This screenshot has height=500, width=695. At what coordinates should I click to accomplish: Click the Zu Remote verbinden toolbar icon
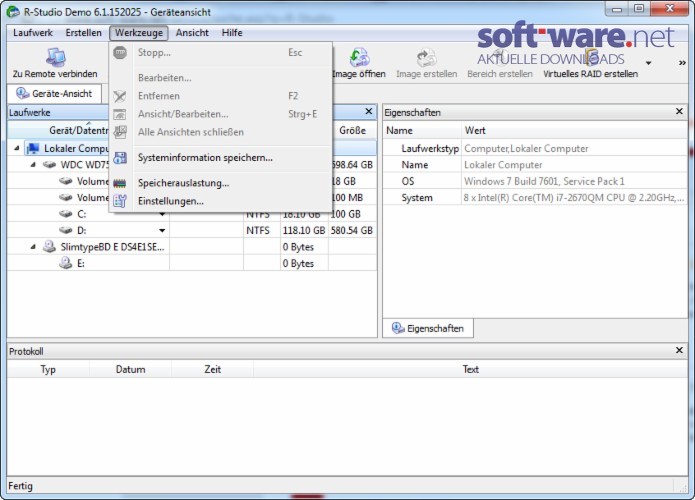pyautogui.click(x=56, y=57)
